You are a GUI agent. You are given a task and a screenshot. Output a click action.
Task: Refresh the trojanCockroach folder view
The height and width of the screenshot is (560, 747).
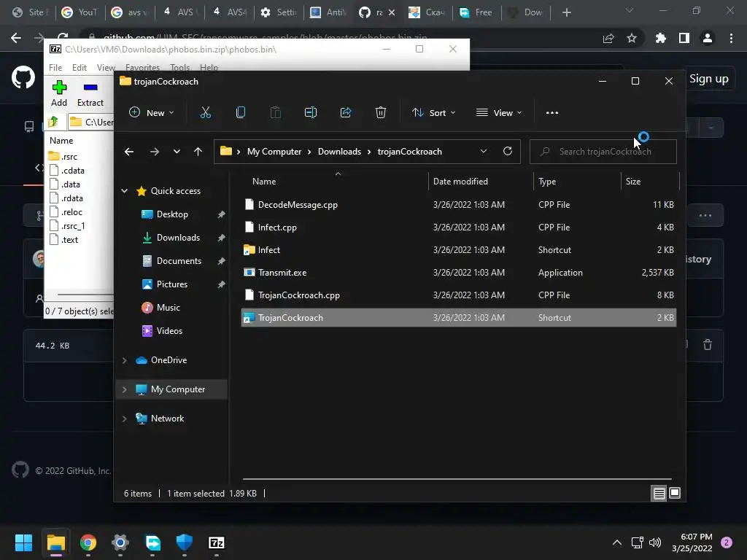pyautogui.click(x=508, y=152)
